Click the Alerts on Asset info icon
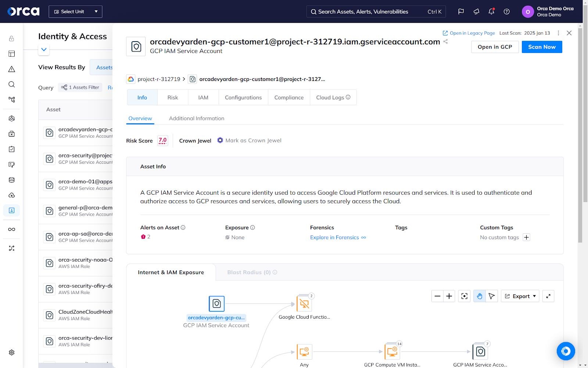Viewport: 588px width, 368px height. coord(183,227)
